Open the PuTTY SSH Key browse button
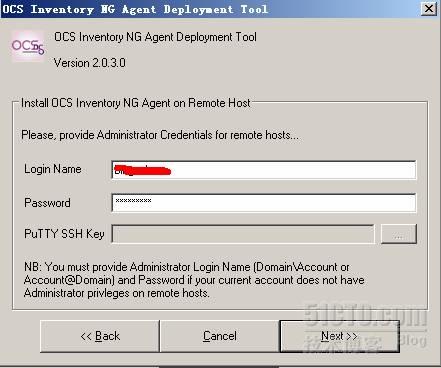The height and width of the screenshot is (368, 441). 399,234
